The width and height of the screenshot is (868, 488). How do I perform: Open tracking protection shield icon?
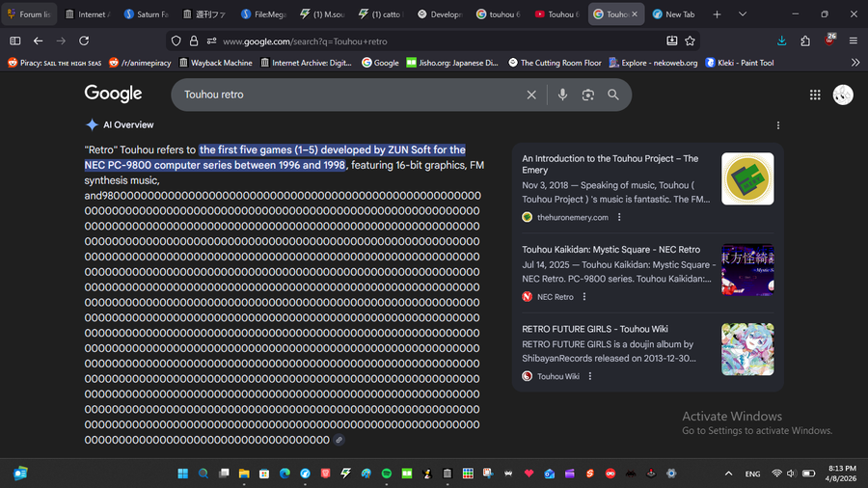[x=176, y=41]
